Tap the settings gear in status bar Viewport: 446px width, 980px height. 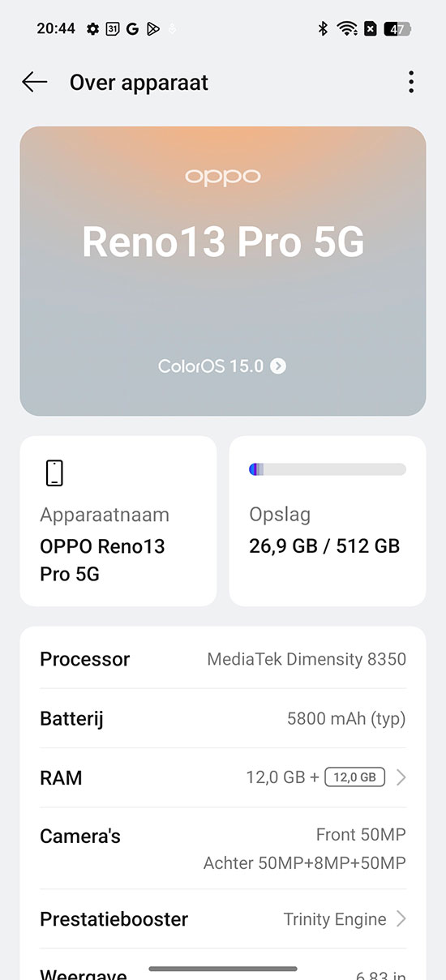[x=92, y=29]
